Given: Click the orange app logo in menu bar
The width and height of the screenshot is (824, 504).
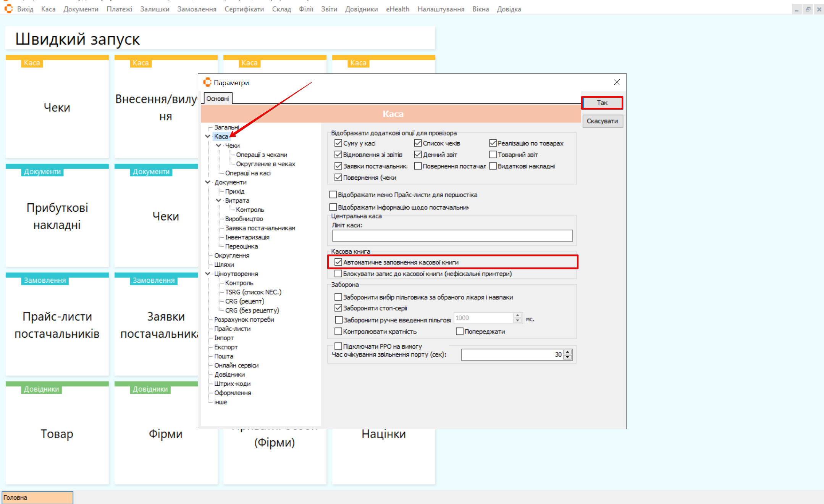Looking at the screenshot, I should 8,8.
